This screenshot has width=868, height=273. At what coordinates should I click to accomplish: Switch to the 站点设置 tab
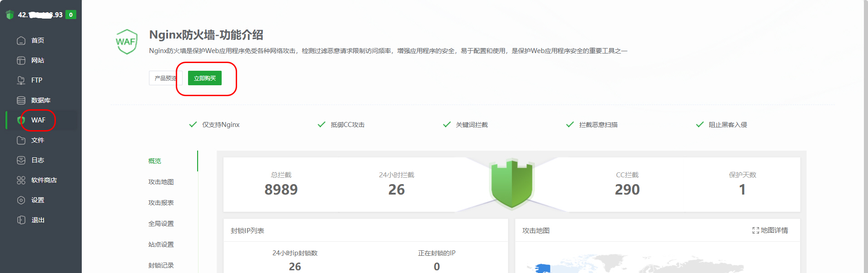[x=161, y=244]
